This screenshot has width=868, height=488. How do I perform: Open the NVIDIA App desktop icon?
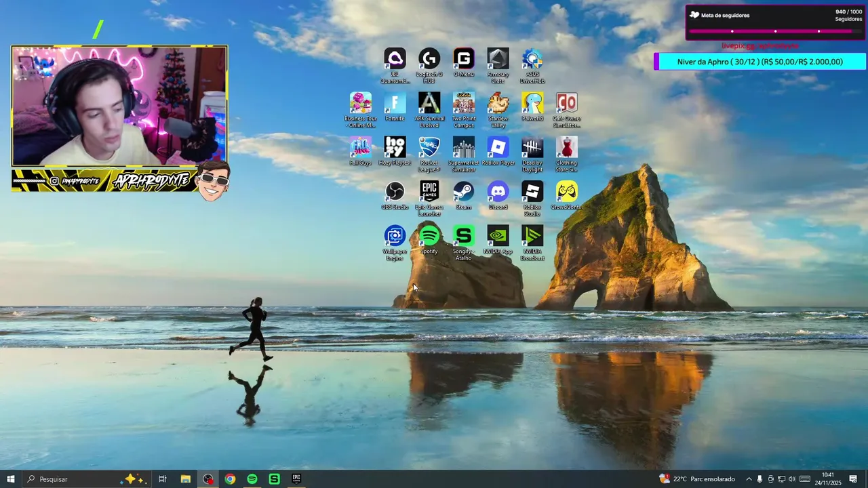point(498,239)
